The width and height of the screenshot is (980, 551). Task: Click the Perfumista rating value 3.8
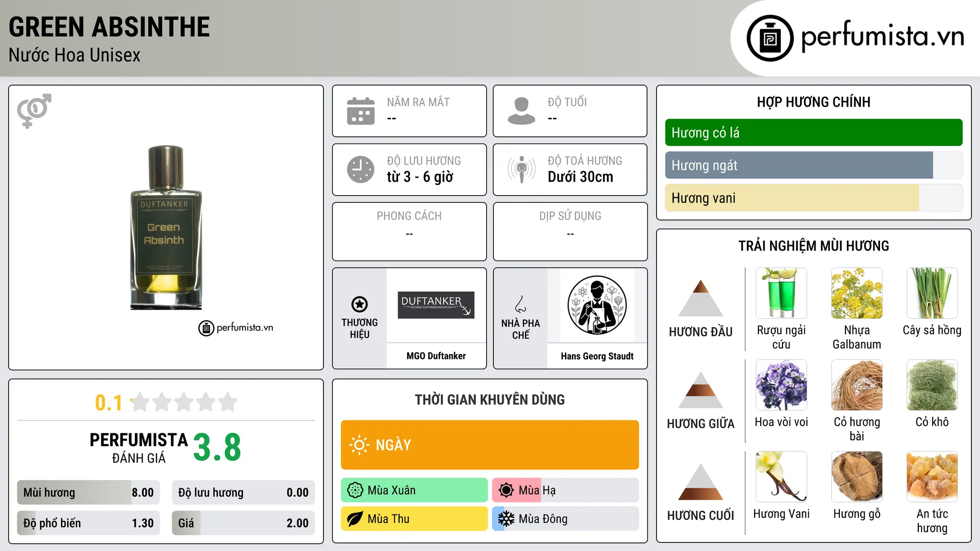coord(217,447)
